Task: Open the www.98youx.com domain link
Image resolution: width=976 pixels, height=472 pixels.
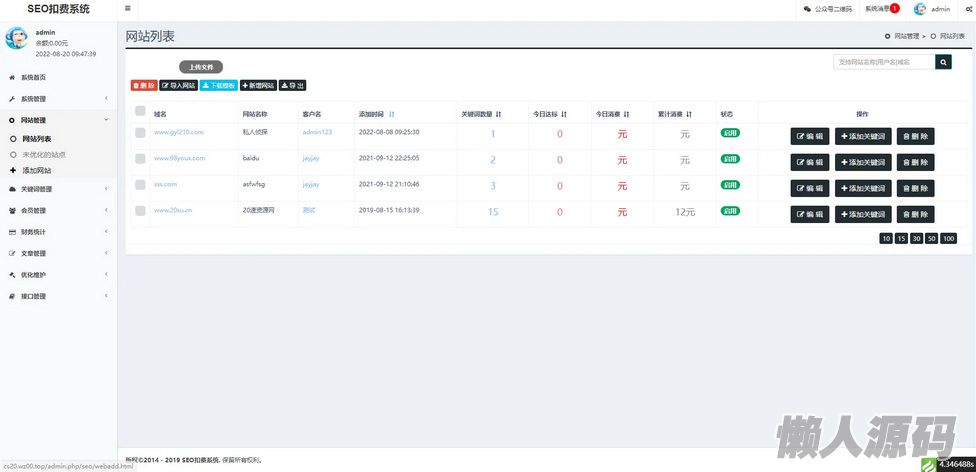Action: click(x=179, y=158)
